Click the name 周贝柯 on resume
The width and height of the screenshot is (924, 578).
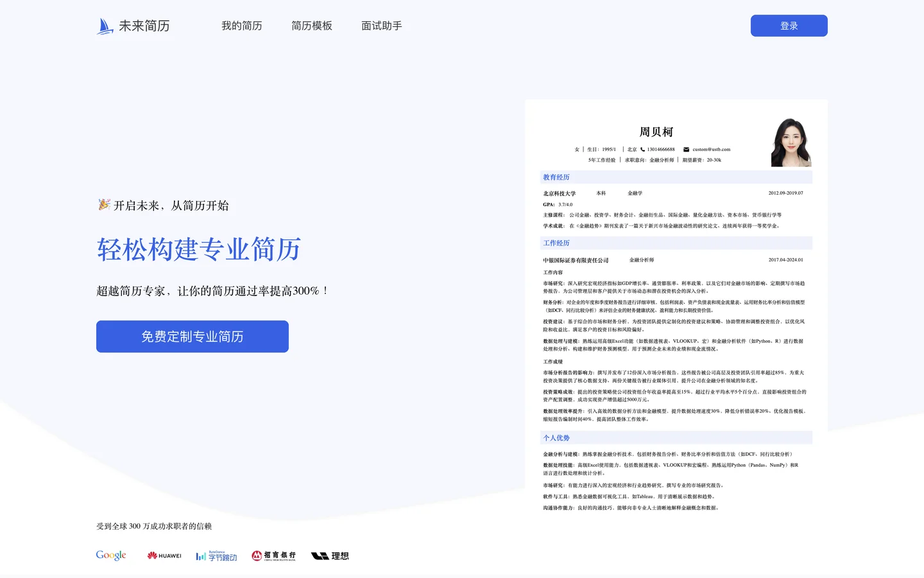[656, 132]
